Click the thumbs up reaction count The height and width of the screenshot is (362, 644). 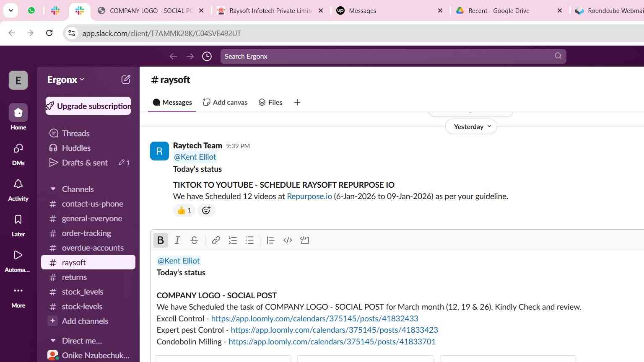click(184, 210)
